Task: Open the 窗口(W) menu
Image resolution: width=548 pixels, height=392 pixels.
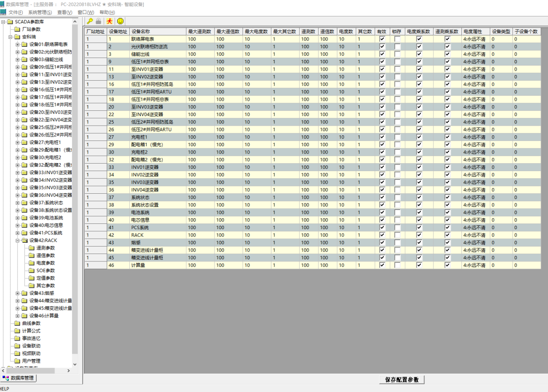Action: click(x=86, y=12)
